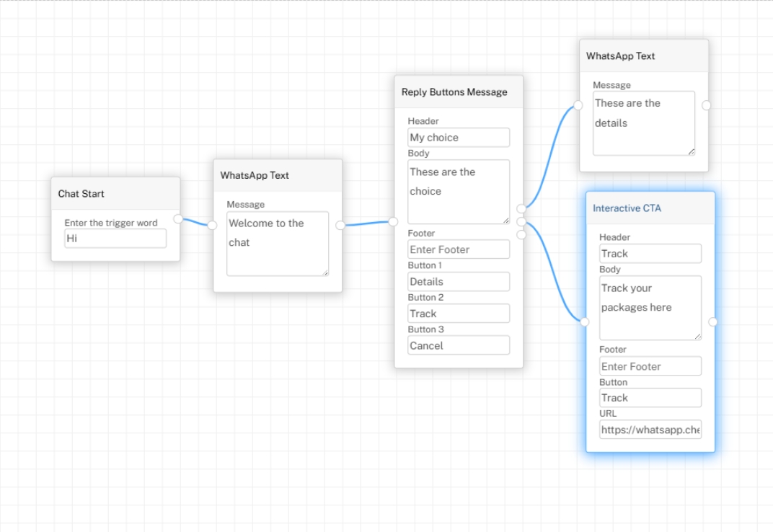
Task: Click the trigger word field containing Hi
Action: [x=115, y=238]
